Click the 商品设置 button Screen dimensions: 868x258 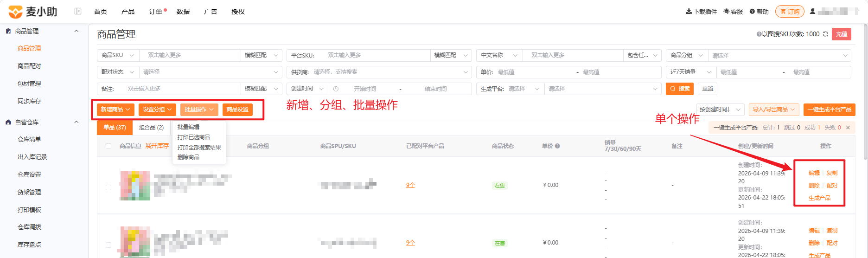237,110
